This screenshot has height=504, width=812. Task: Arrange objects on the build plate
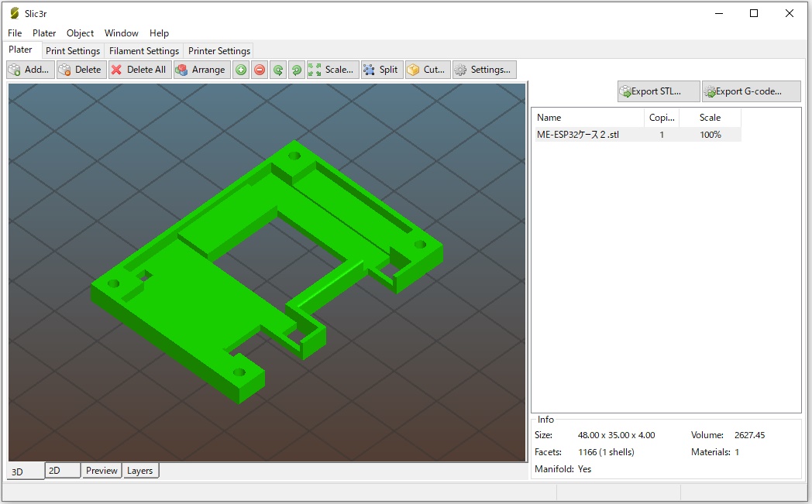coord(201,70)
